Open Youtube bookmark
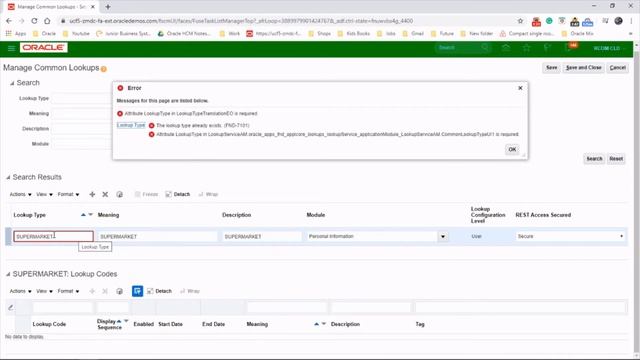The width and height of the screenshot is (640, 360). click(x=76, y=33)
